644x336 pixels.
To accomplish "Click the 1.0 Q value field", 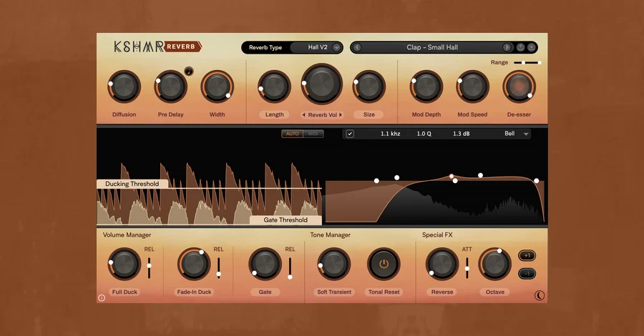I will [424, 134].
